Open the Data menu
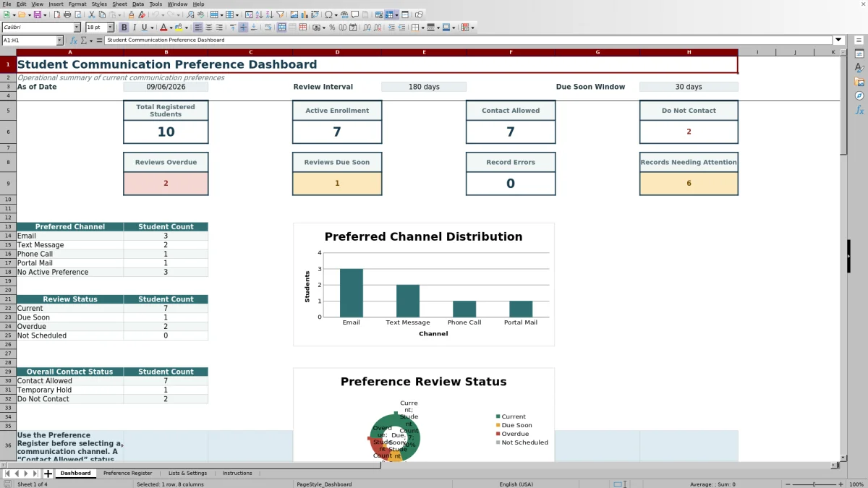 137,4
